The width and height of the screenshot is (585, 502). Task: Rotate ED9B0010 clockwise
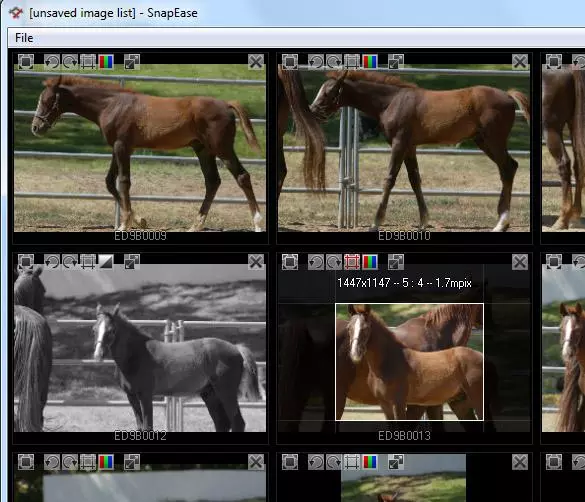point(334,62)
